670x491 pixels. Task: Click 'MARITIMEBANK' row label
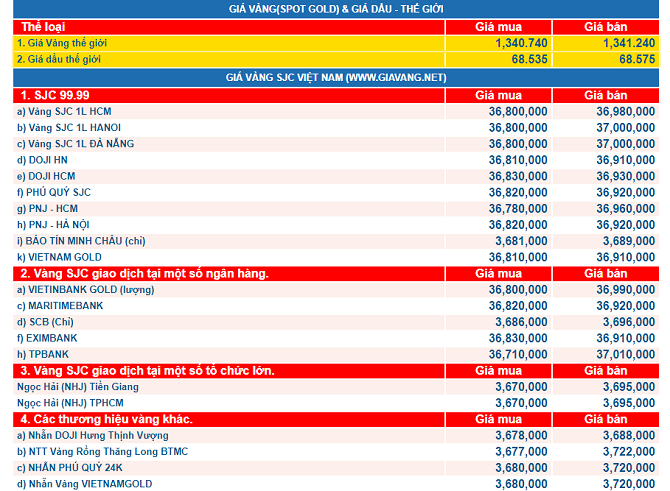[60, 306]
